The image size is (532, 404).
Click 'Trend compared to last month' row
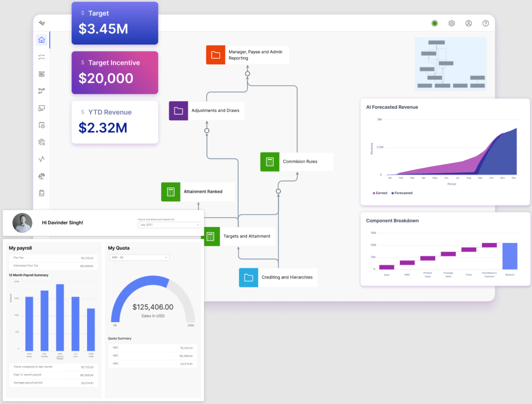[53, 367]
